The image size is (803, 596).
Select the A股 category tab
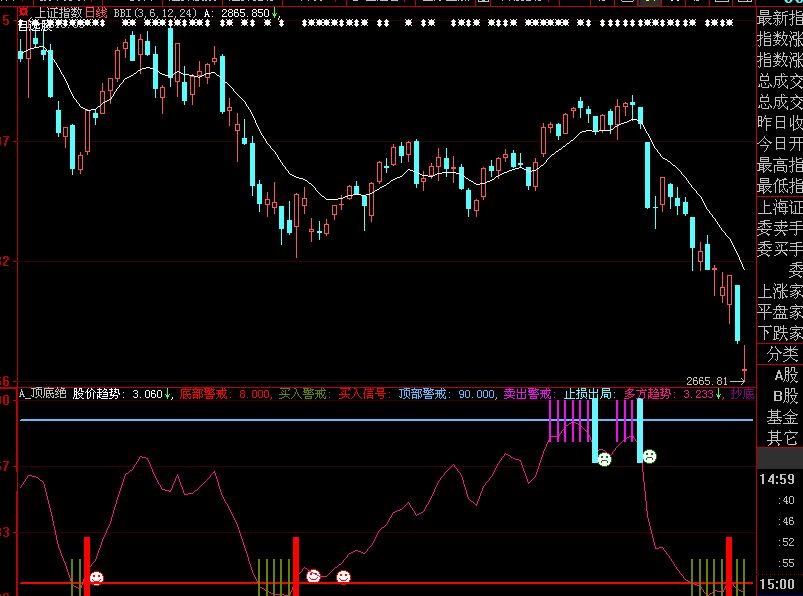[785, 375]
